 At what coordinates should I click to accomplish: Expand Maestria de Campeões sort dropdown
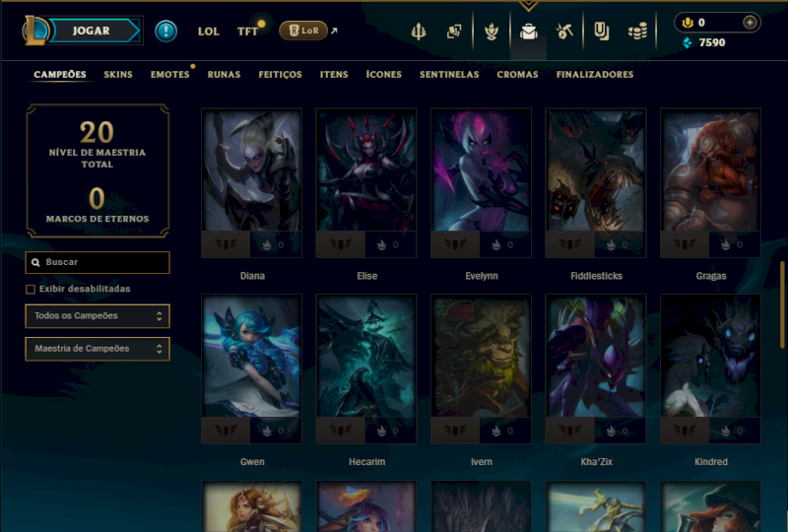point(98,349)
